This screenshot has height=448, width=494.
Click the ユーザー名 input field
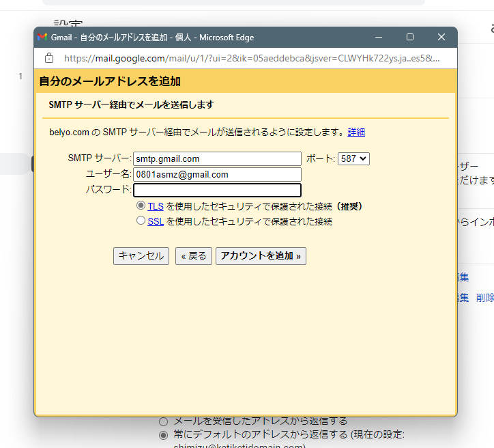coord(217,174)
